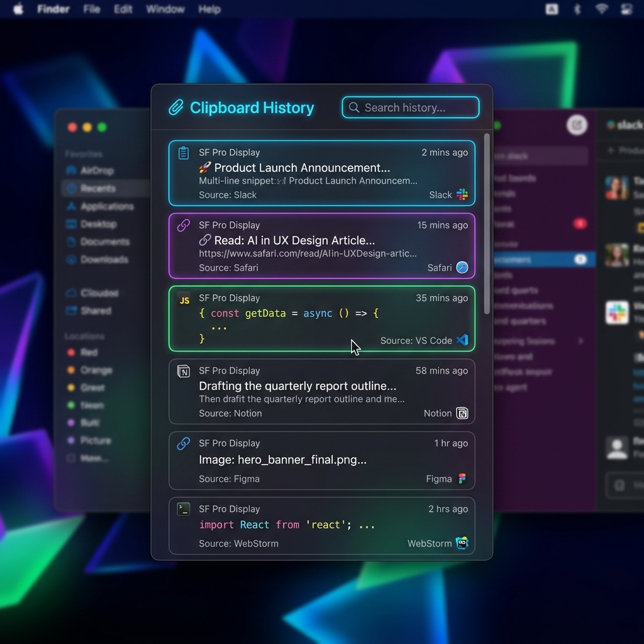The width and height of the screenshot is (644, 644).
Task: Click the Wi-Fi icon in menu bar
Action: [602, 9]
